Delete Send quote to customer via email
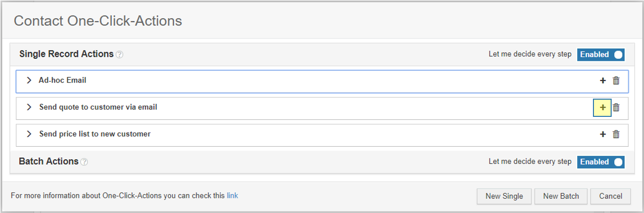 pos(616,107)
